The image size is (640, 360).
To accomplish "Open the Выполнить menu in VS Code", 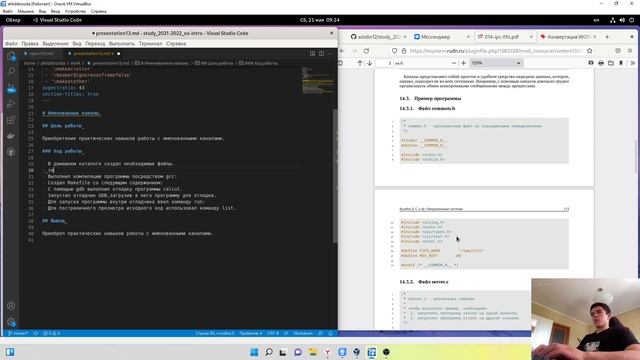I will click(122, 43).
